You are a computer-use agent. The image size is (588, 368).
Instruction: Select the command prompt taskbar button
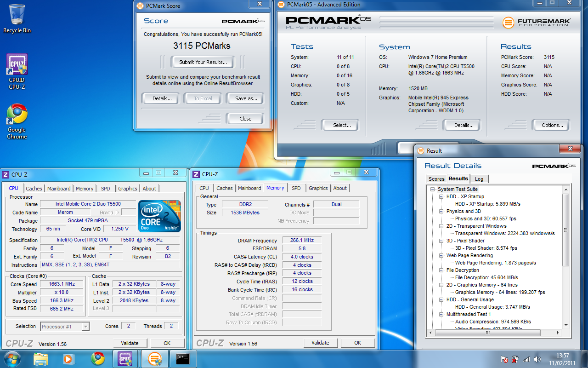pos(183,359)
